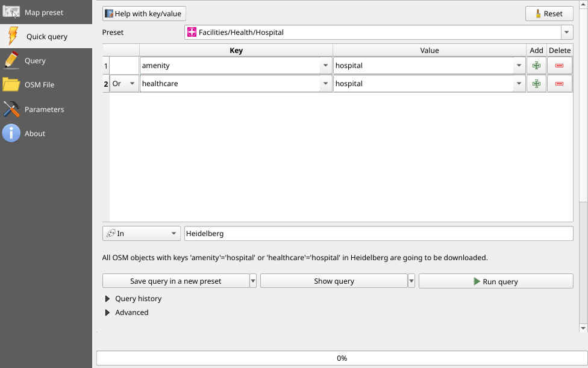Viewport: 588px width, 368px height.
Task: Delete the amenity key row
Action: 559,66
